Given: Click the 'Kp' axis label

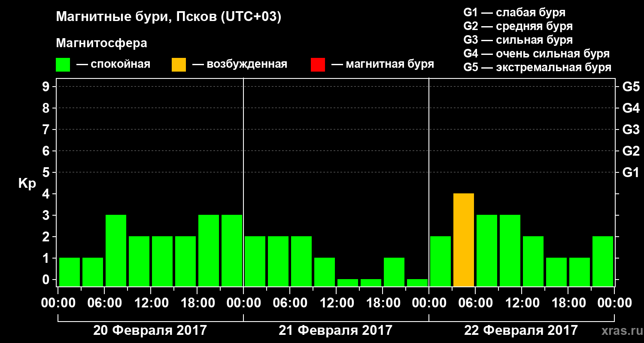Looking at the screenshot, I should [27, 184].
